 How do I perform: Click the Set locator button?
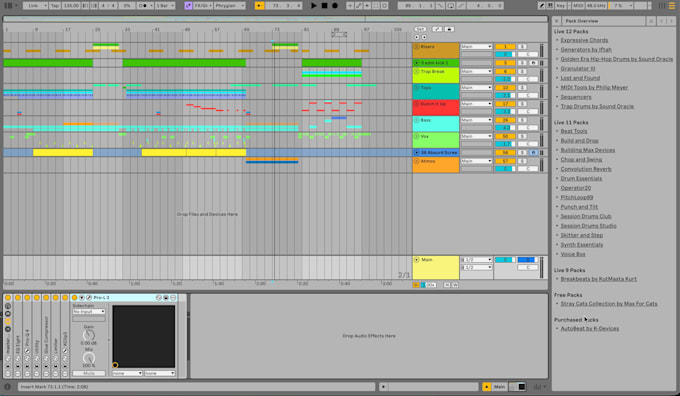420,29
